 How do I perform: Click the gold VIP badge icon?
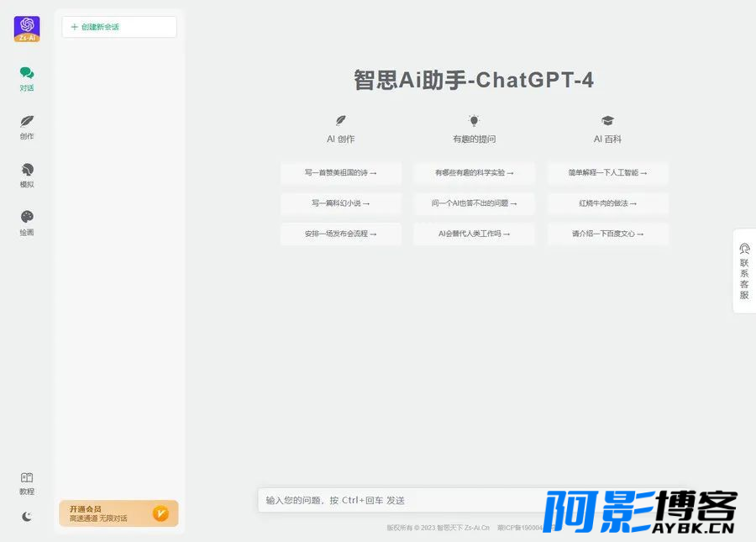point(160,513)
